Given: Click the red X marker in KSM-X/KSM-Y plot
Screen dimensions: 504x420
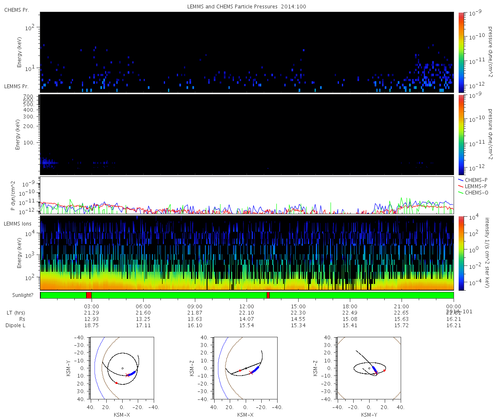Looking at the screenshot, I should (127, 375).
